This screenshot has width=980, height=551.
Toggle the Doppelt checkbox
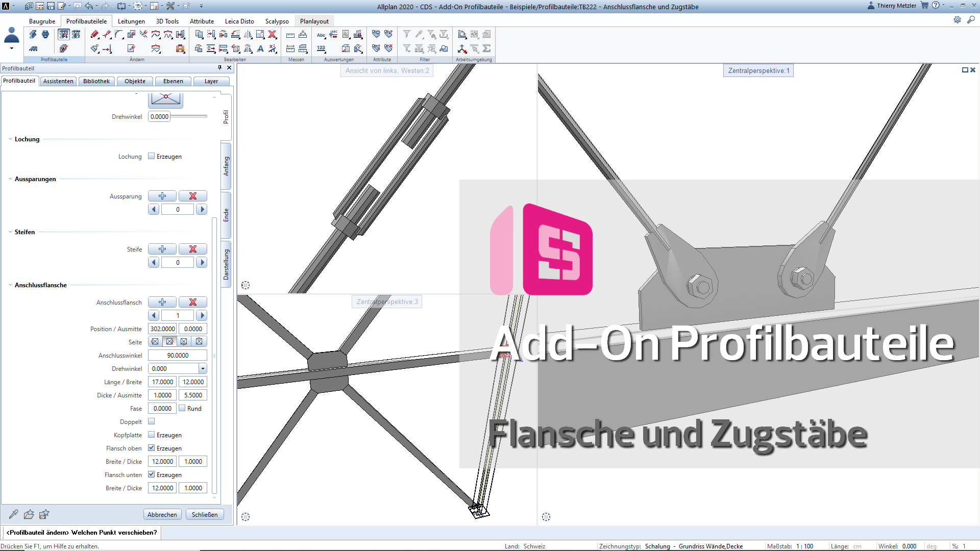[152, 421]
